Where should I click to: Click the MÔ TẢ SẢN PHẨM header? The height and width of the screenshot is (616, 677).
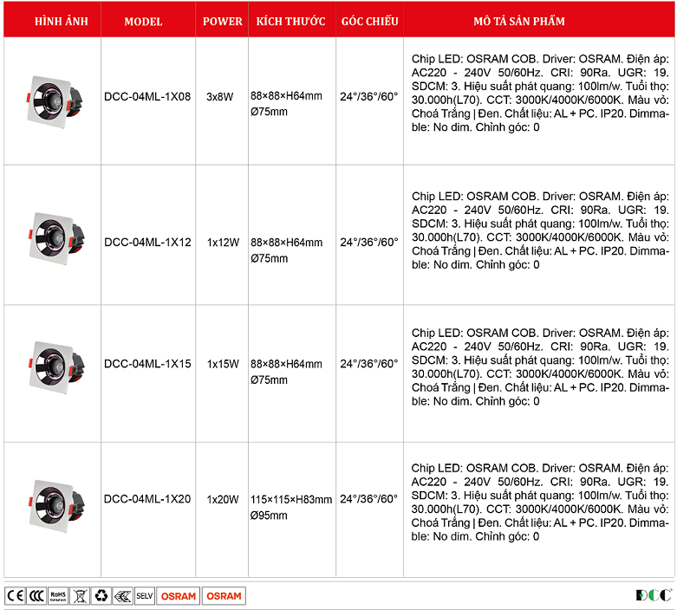538,22
